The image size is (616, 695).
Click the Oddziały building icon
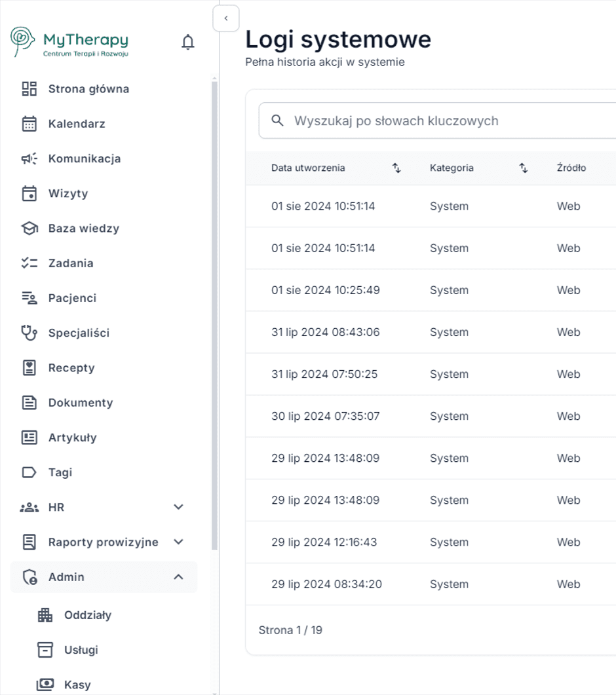(45, 615)
